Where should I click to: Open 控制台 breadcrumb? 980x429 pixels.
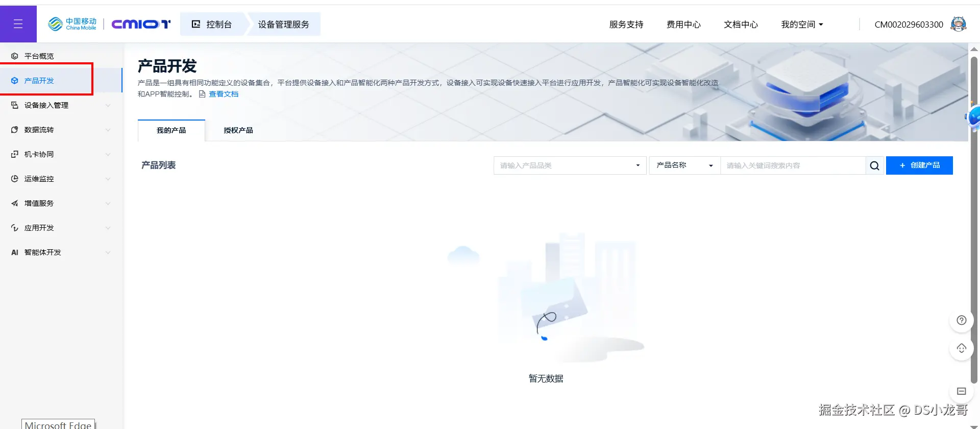click(x=212, y=24)
